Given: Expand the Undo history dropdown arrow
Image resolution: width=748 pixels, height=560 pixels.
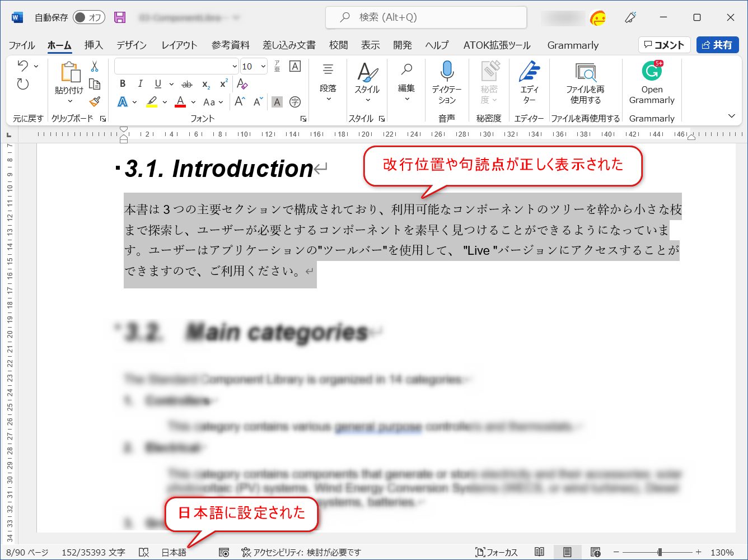Looking at the screenshot, I should [x=36, y=66].
